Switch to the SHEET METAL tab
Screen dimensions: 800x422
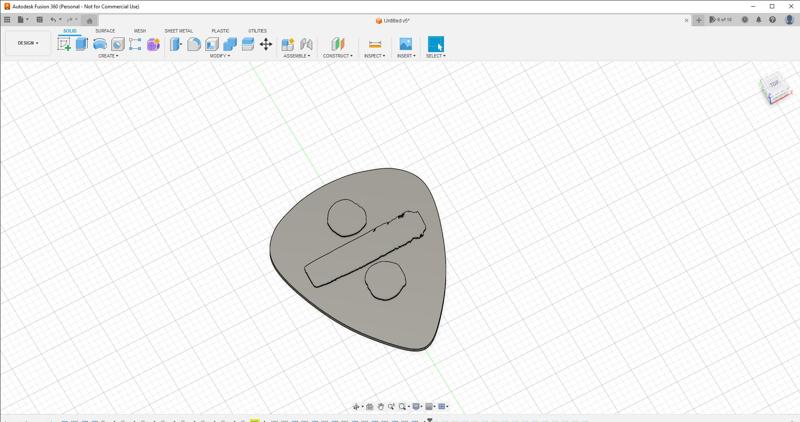tap(179, 31)
